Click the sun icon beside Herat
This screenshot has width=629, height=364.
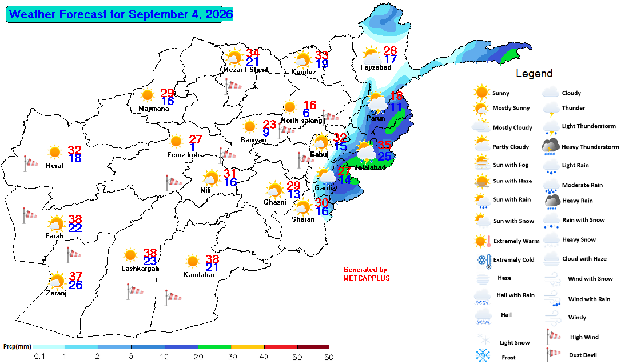(54, 153)
